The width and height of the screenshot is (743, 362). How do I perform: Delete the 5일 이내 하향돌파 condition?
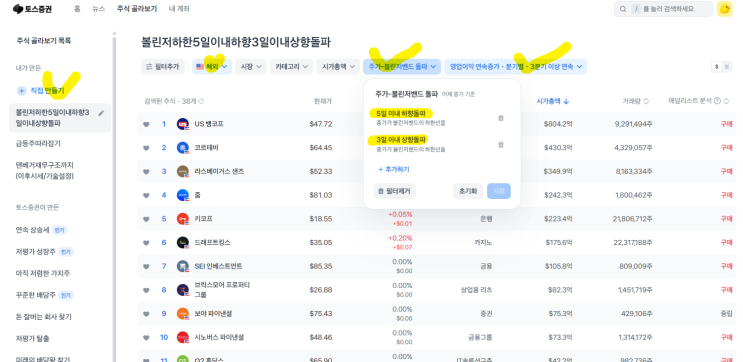tap(501, 118)
